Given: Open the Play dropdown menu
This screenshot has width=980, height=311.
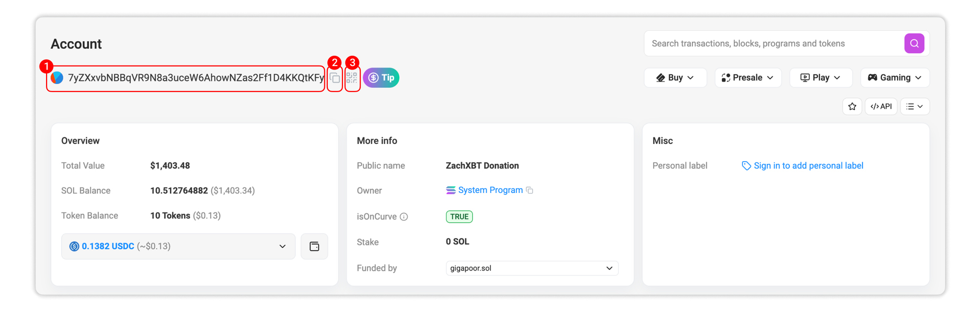Looking at the screenshot, I should tap(820, 78).
